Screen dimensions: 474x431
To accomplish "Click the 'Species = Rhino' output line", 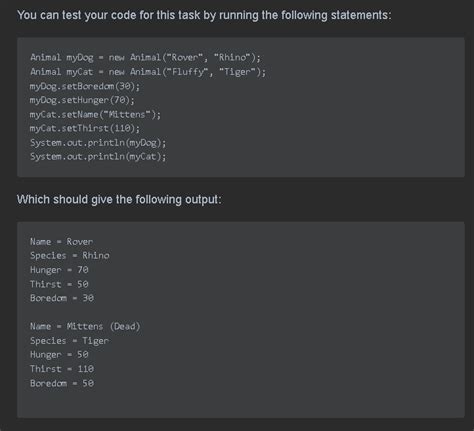I will [70, 256].
